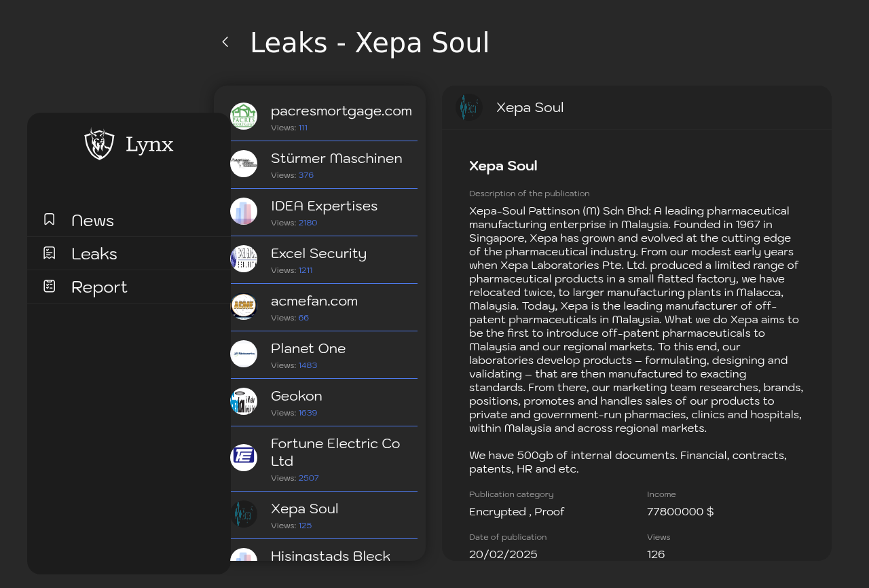Open the Stürmer Maschinen leak entry
The width and height of the screenshot is (869, 588).
[x=324, y=164]
